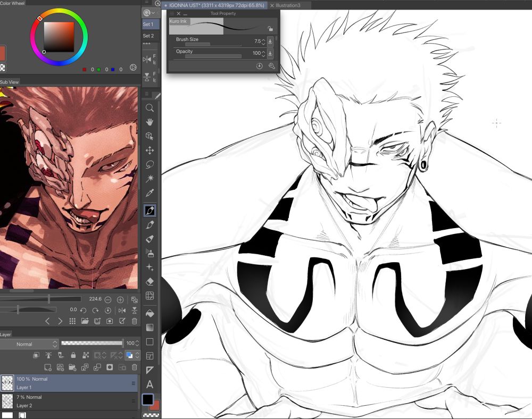Open Opacity dynamics settings button
The width and height of the screenshot is (532, 419).
(x=270, y=54)
